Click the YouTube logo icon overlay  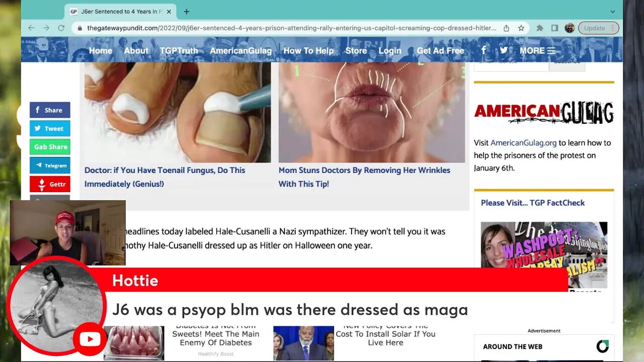coord(90,340)
